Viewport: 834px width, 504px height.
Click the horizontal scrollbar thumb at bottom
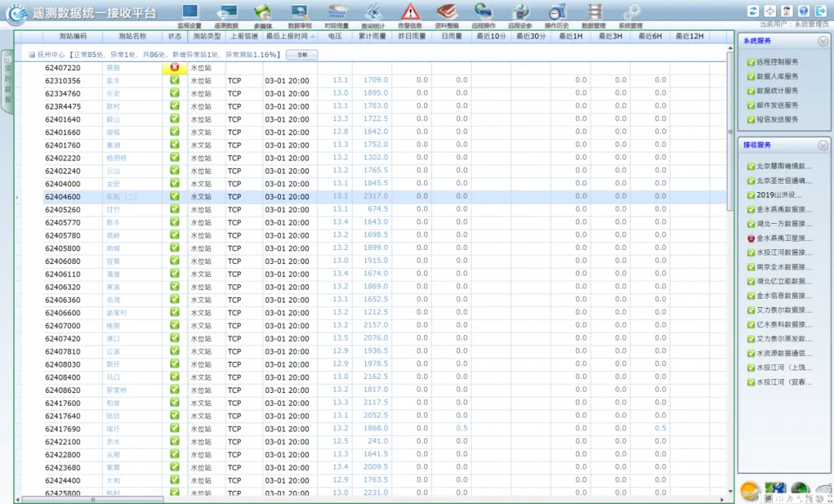pos(93,499)
